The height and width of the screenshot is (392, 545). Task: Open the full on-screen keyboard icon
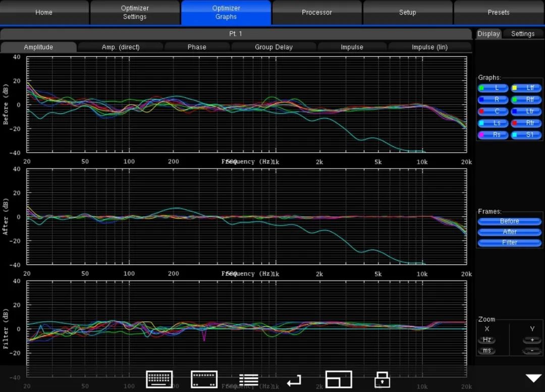pos(159,379)
